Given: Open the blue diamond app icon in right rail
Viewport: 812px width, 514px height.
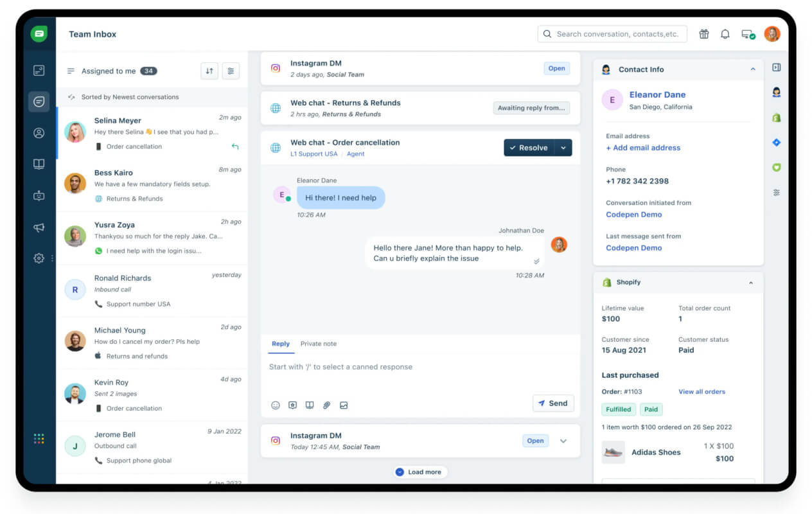Looking at the screenshot, I should pos(776,143).
